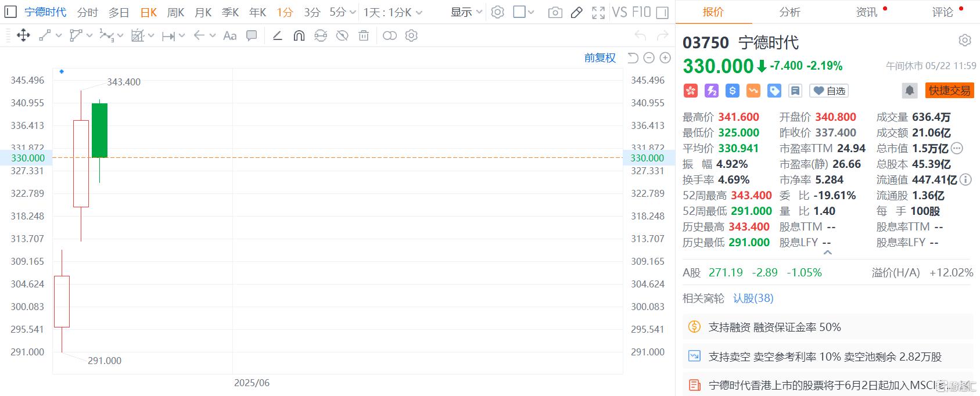This screenshot has height=396, width=980.
Task: Switch to 分时 intraday view
Action: tap(88, 12)
